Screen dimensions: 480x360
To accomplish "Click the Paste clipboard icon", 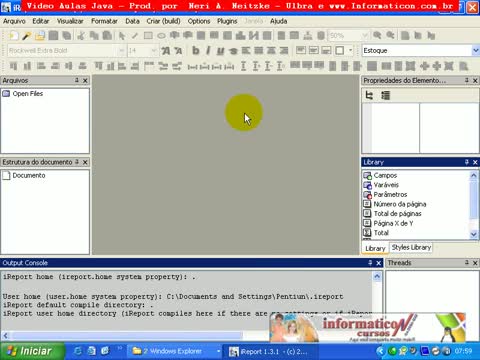I will click(107, 36).
